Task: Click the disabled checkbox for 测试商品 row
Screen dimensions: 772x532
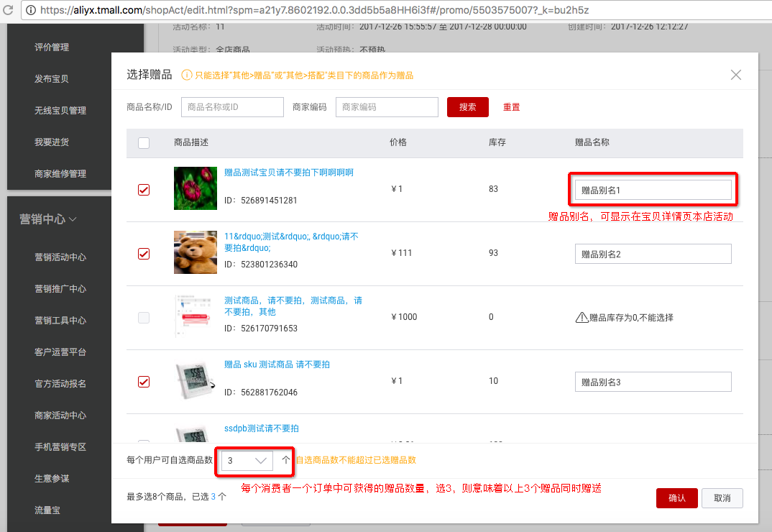Action: pos(144,318)
